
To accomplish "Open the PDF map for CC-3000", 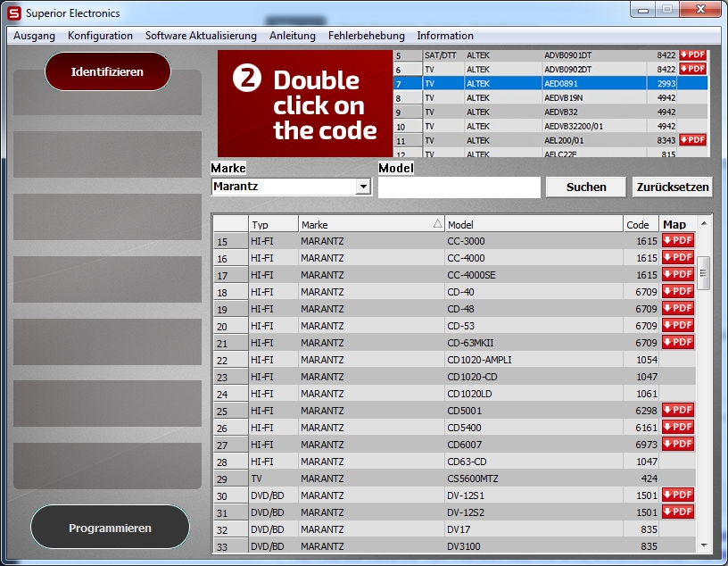I will [x=678, y=240].
